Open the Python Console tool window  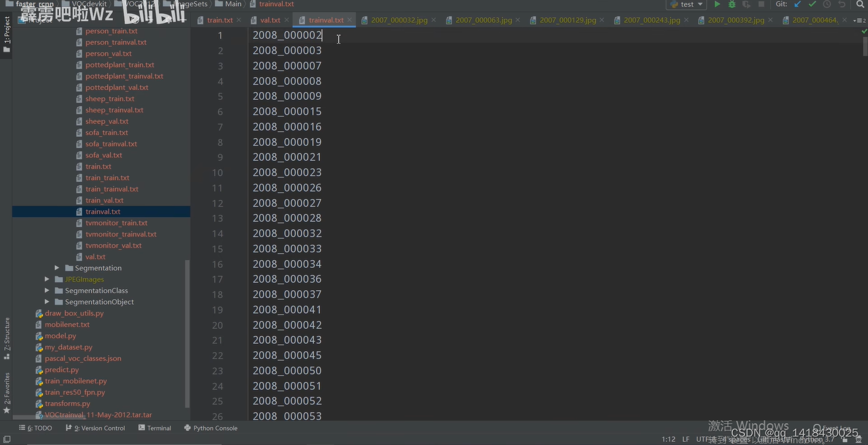pos(210,428)
